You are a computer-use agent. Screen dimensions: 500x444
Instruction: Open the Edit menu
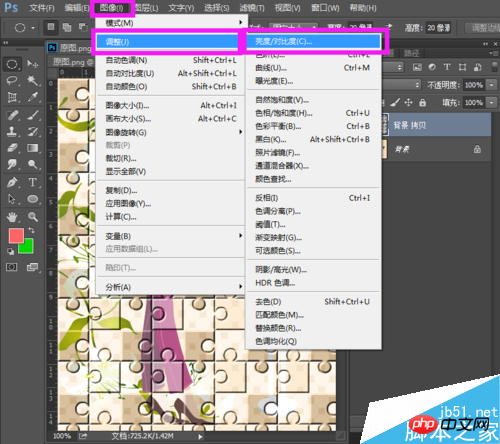click(x=76, y=8)
